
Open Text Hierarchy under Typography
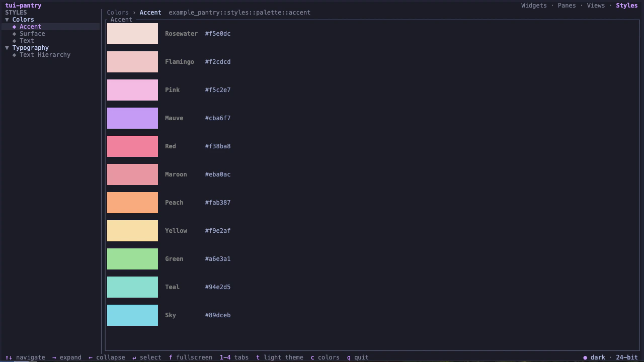pos(45,55)
